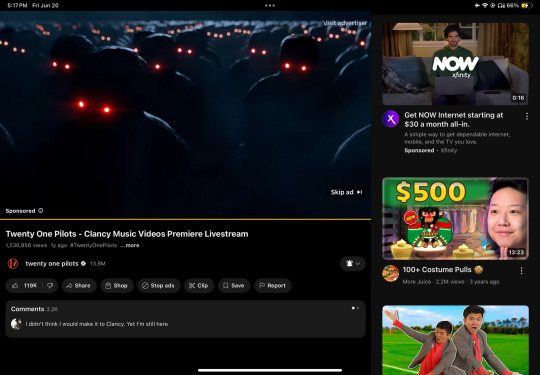Viewport: 540px width, 375px height.
Task: Open notification bell dropdown for channel
Action: coord(353,263)
